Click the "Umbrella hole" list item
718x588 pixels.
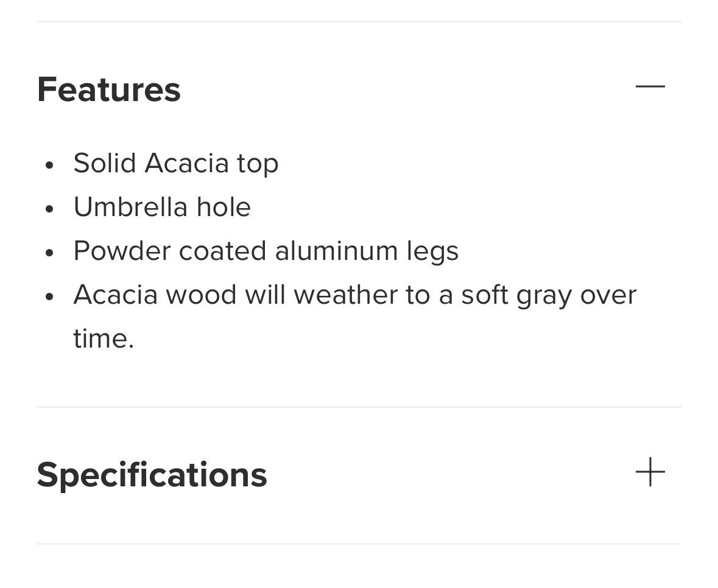point(162,207)
